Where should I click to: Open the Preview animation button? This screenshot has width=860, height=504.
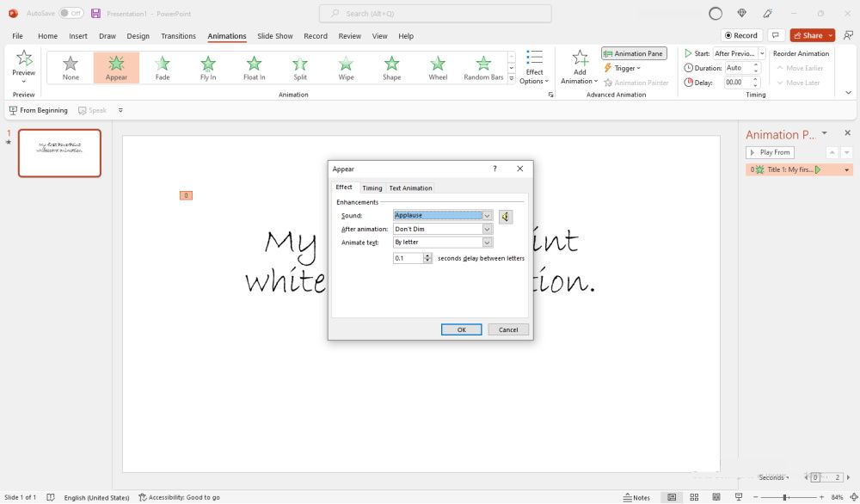click(23, 66)
